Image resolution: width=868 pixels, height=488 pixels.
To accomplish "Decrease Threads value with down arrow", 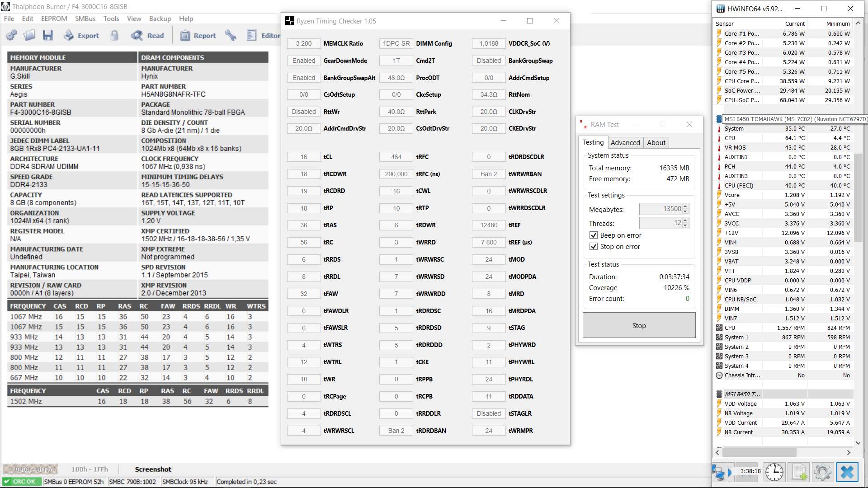I will pos(685,225).
